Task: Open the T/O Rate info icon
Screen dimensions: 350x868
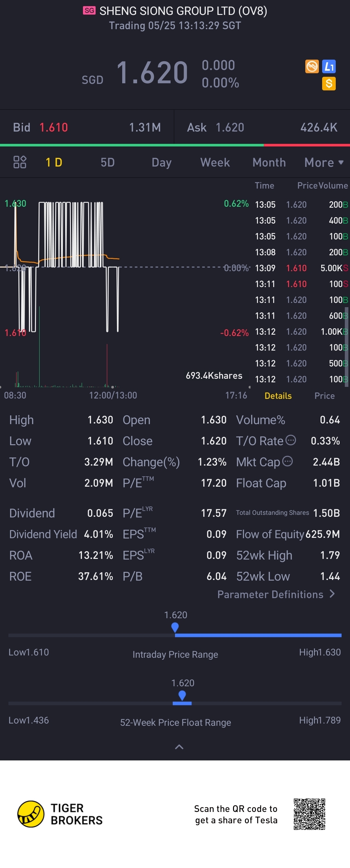Action: click(291, 440)
